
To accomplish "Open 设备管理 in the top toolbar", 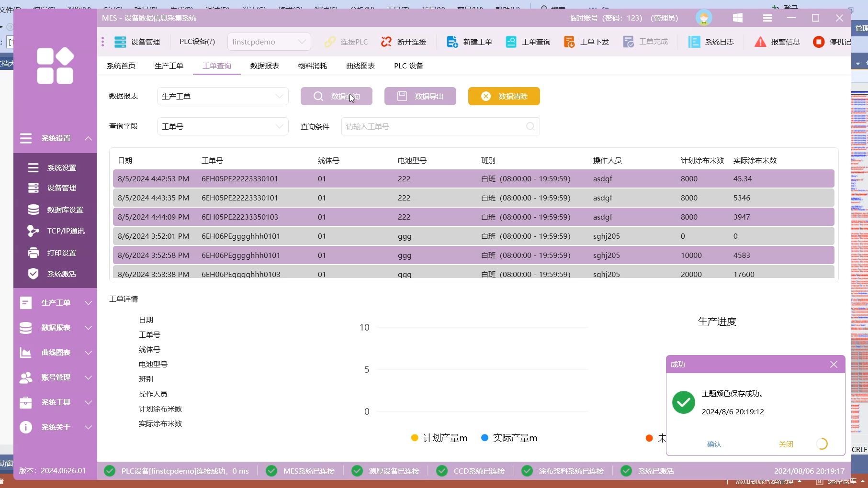I will pyautogui.click(x=137, y=42).
